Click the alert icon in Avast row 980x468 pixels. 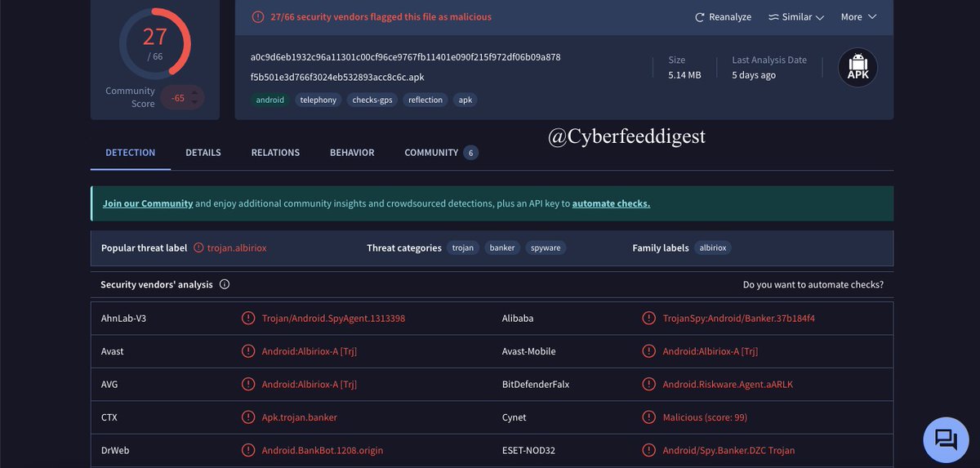(x=248, y=351)
